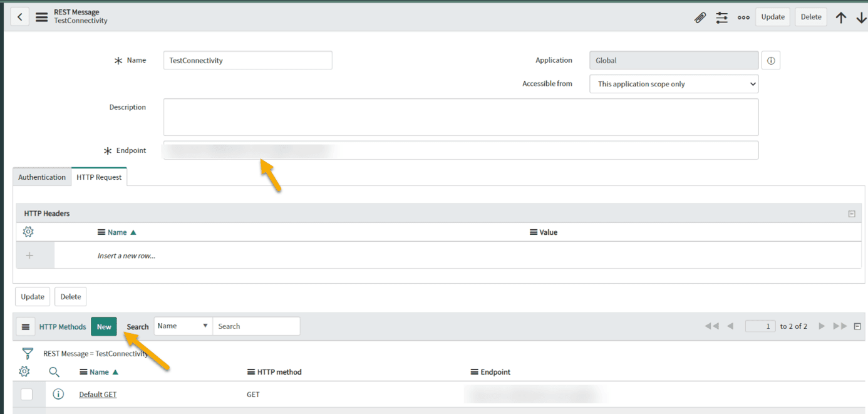The width and height of the screenshot is (868, 414).
Task: Open the REST Message context menu hamburger icon
Action: [x=41, y=17]
